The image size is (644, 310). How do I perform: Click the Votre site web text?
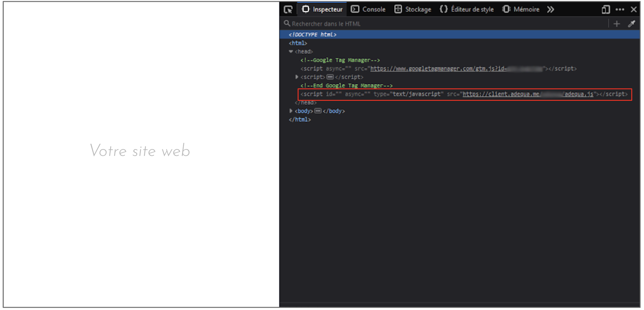tap(140, 151)
